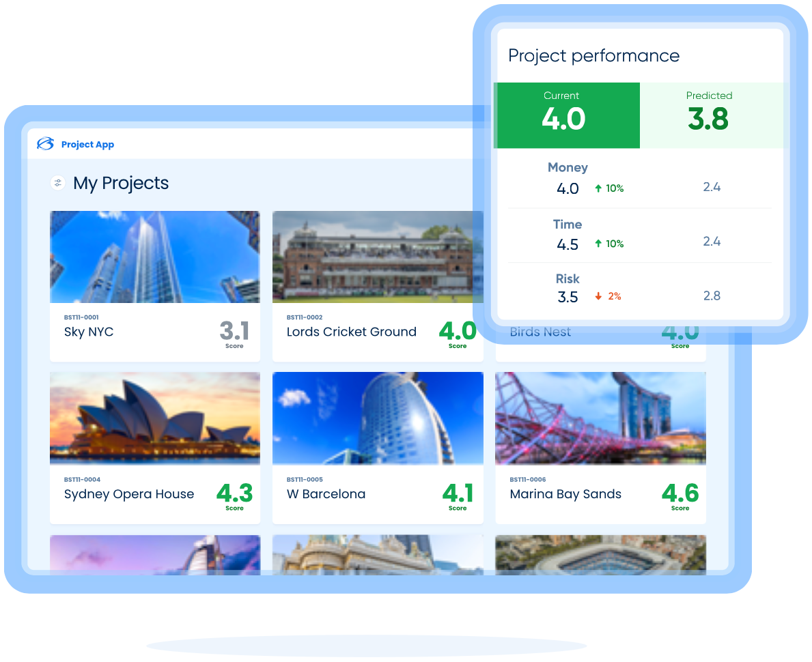The width and height of the screenshot is (812, 662).
Task: Open the Sky NYC project card
Action: (154, 285)
